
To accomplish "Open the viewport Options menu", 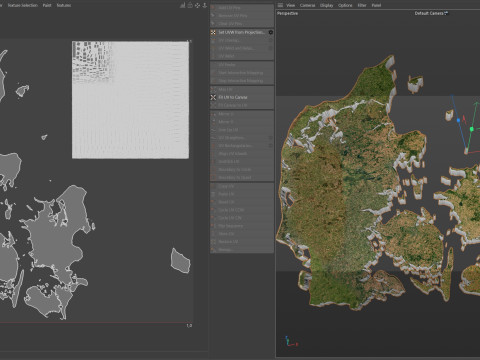I will coord(345,5).
